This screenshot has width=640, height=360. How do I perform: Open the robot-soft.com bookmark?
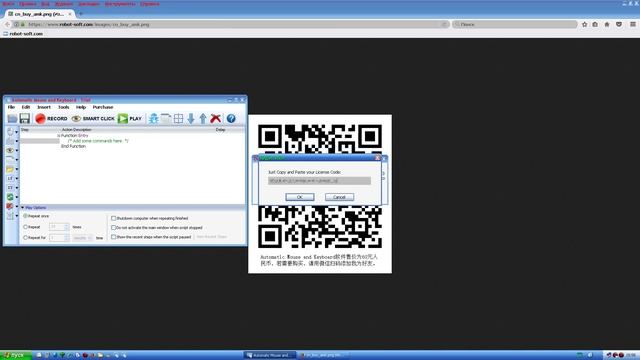23,34
